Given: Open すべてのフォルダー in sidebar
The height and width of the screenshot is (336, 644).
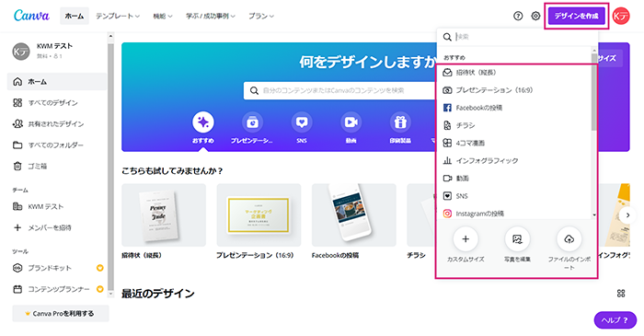Looking at the screenshot, I should 57,145.
